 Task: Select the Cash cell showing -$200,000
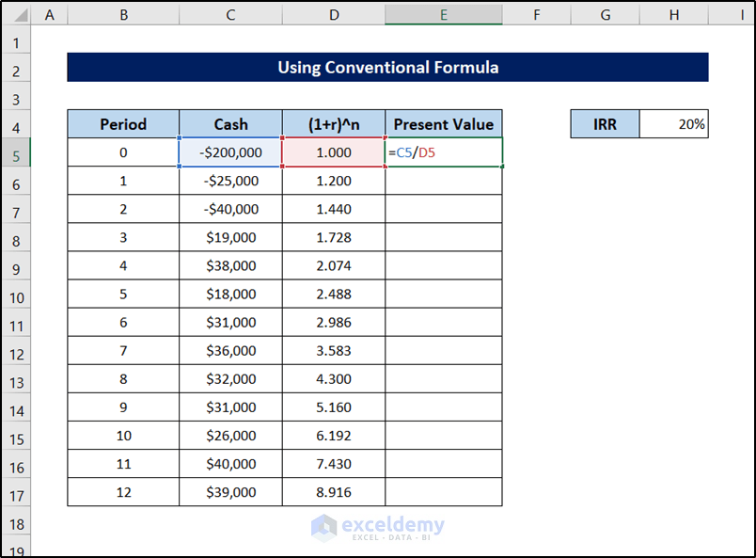[x=230, y=152]
